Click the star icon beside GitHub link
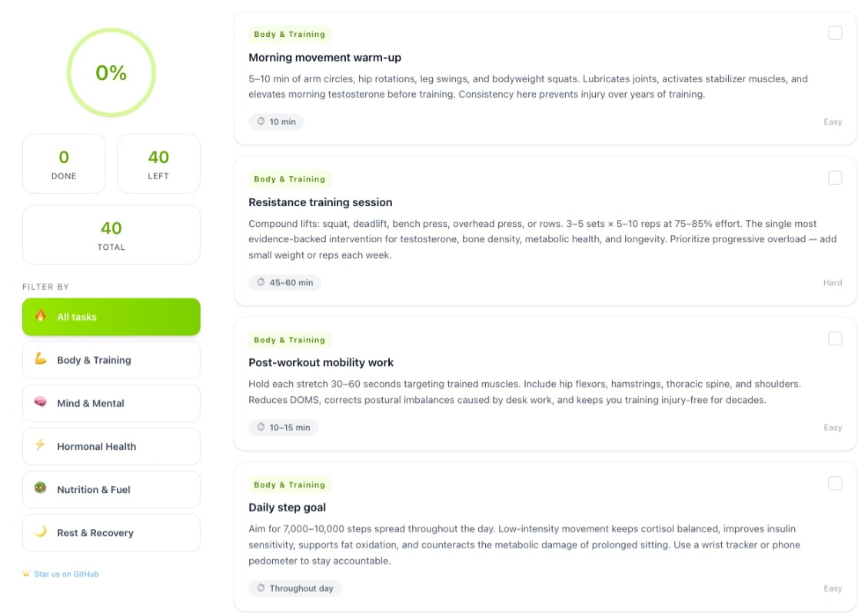The image size is (868, 616). [x=26, y=574]
